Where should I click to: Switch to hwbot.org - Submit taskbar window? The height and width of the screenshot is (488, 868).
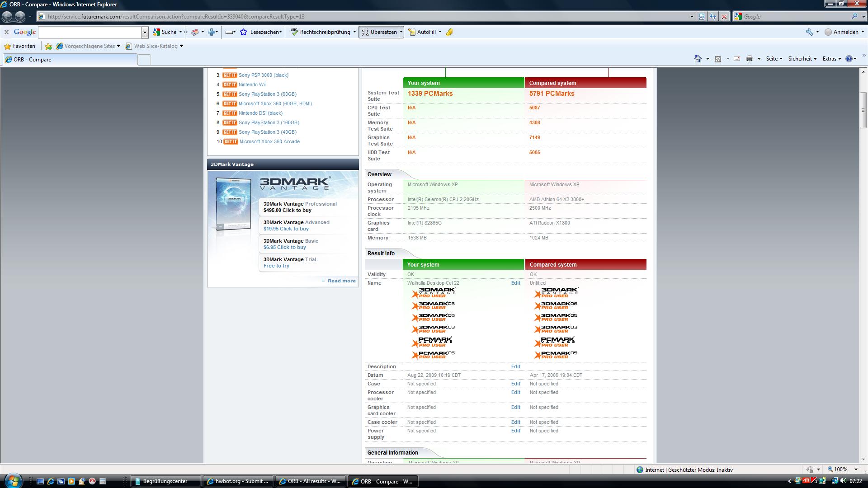click(x=238, y=481)
